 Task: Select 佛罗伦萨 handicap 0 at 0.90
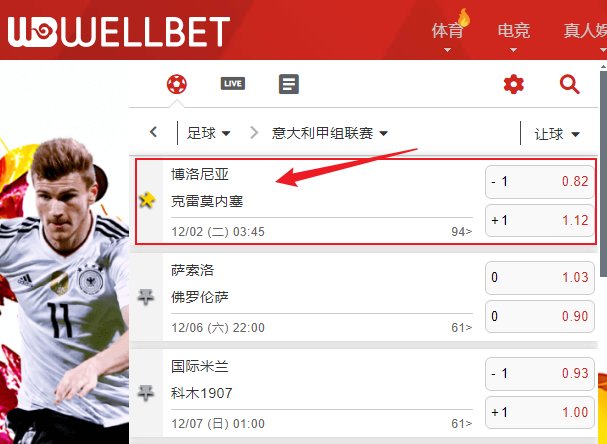pyautogui.click(x=540, y=316)
